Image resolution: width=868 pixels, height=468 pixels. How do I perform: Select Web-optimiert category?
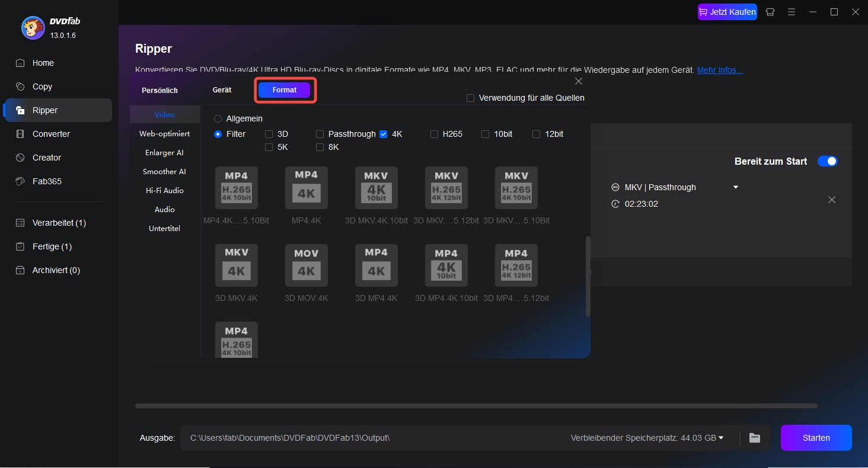(164, 133)
